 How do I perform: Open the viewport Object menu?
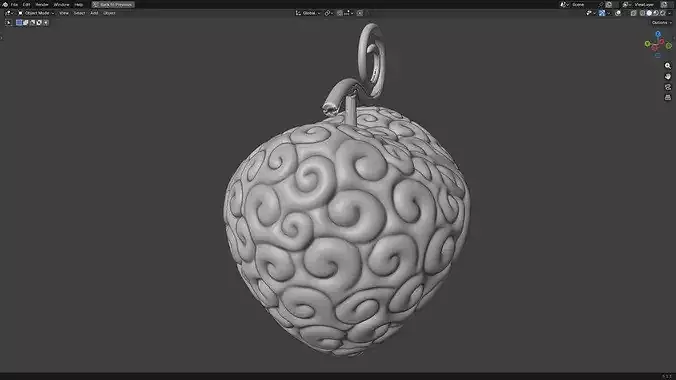pyautogui.click(x=109, y=13)
